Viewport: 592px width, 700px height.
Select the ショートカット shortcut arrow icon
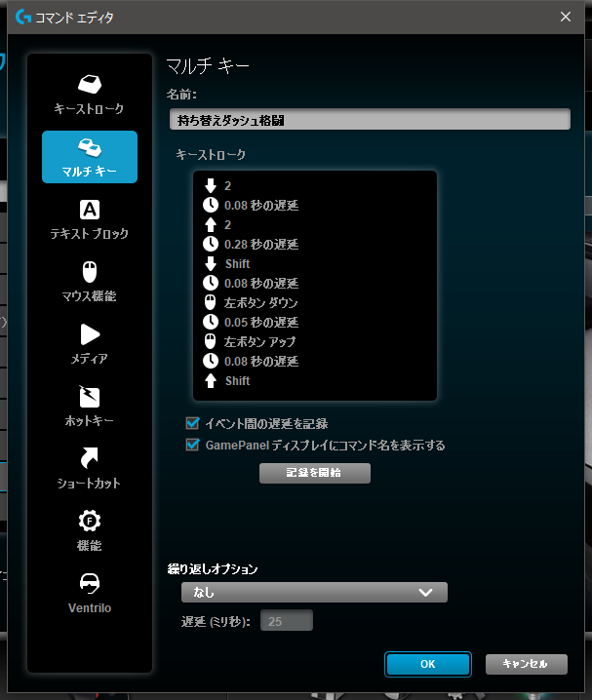point(89,458)
